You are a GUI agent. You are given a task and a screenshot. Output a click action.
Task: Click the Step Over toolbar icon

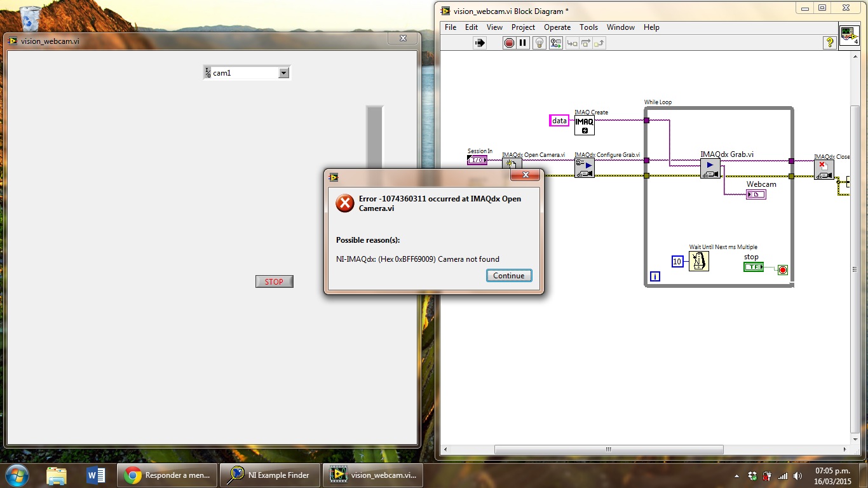pos(585,43)
